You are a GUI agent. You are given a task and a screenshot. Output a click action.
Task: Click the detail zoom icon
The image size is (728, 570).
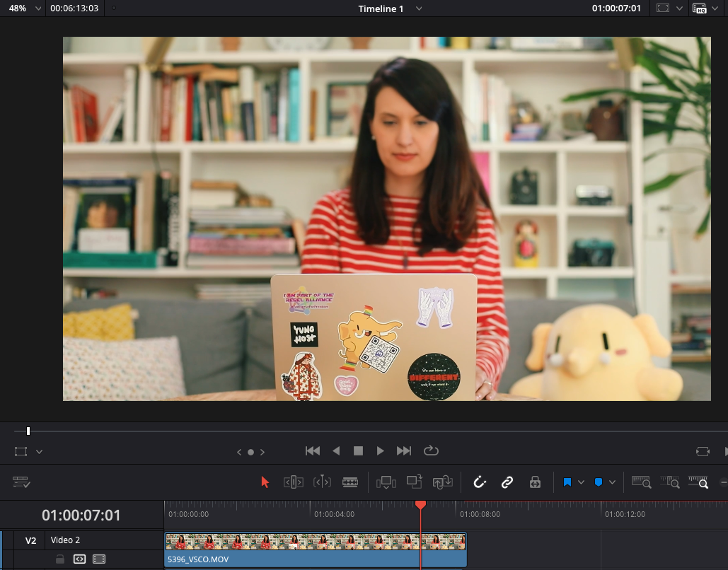point(670,482)
